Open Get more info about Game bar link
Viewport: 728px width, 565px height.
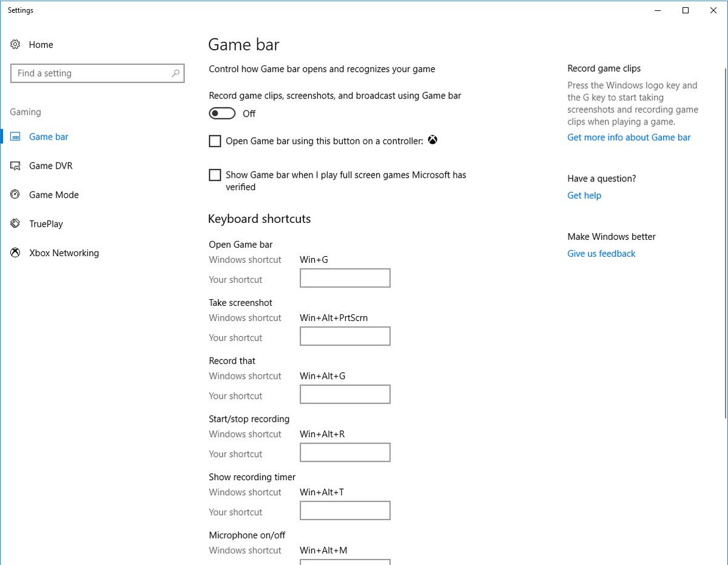click(629, 137)
